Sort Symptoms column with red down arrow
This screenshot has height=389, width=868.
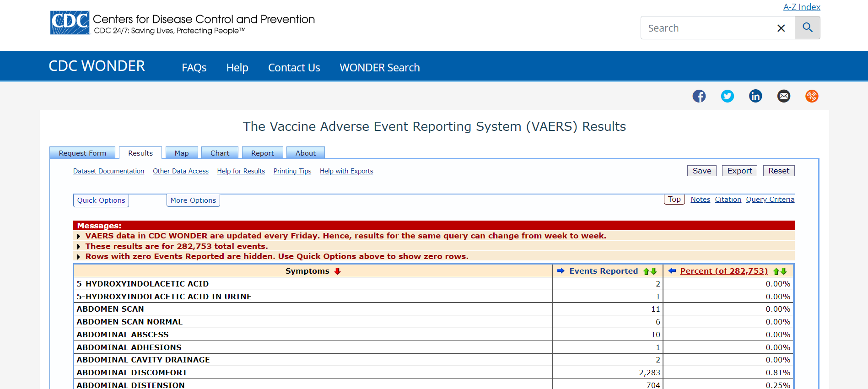338,271
